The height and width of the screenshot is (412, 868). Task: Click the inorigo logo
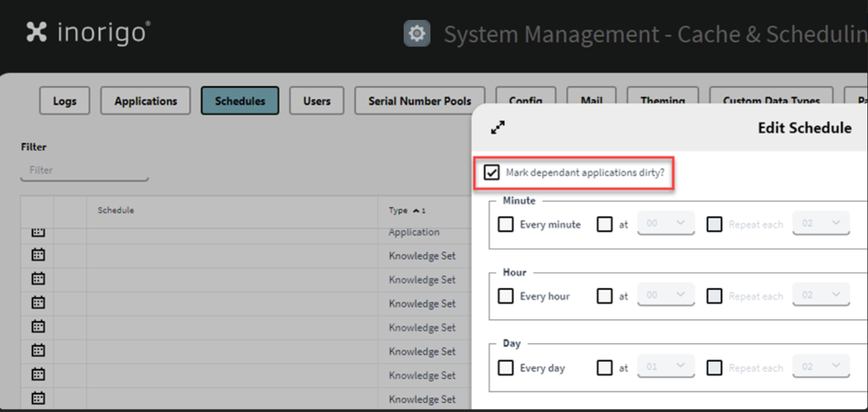(x=88, y=32)
